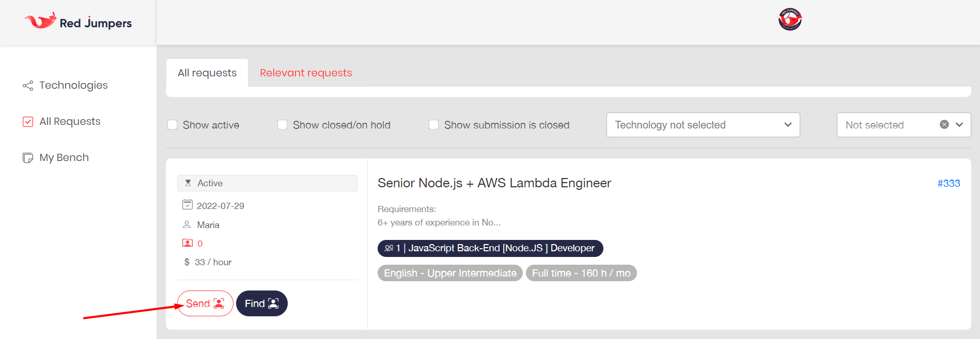Select the All requests tab
The height and width of the screenshot is (339, 980).
(207, 73)
